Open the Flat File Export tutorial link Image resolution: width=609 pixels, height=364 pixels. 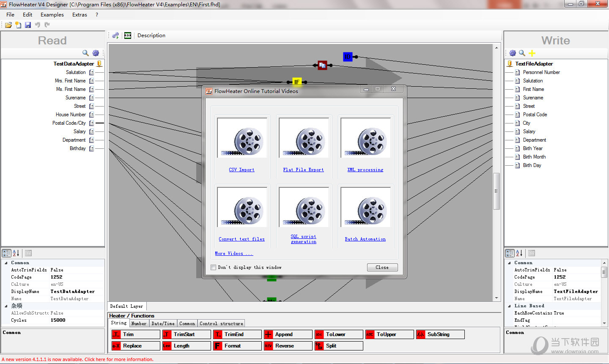click(303, 170)
